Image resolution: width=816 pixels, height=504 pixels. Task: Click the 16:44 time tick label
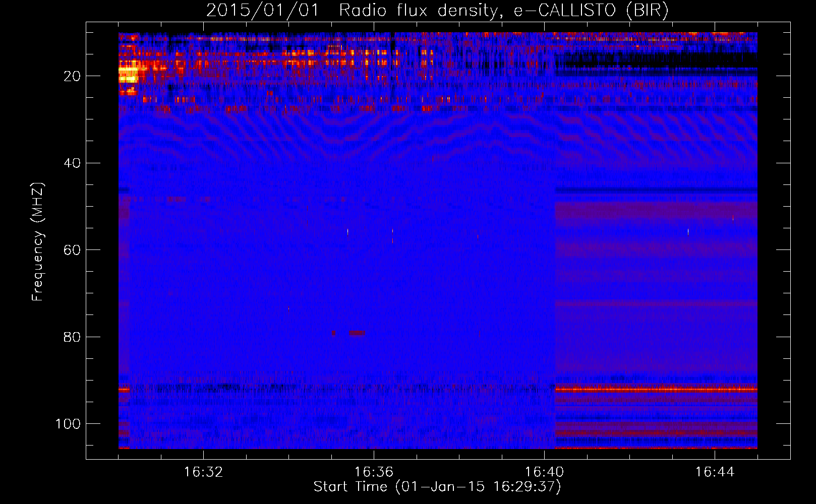pyautogui.click(x=715, y=472)
